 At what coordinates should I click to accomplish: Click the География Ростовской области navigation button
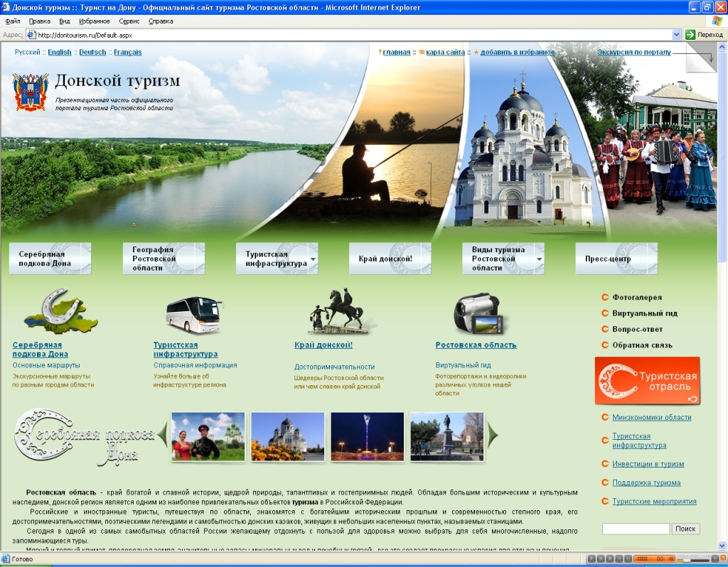(x=164, y=259)
